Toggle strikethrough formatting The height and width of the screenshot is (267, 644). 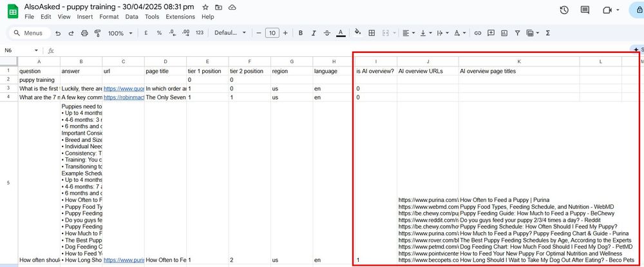[327, 33]
